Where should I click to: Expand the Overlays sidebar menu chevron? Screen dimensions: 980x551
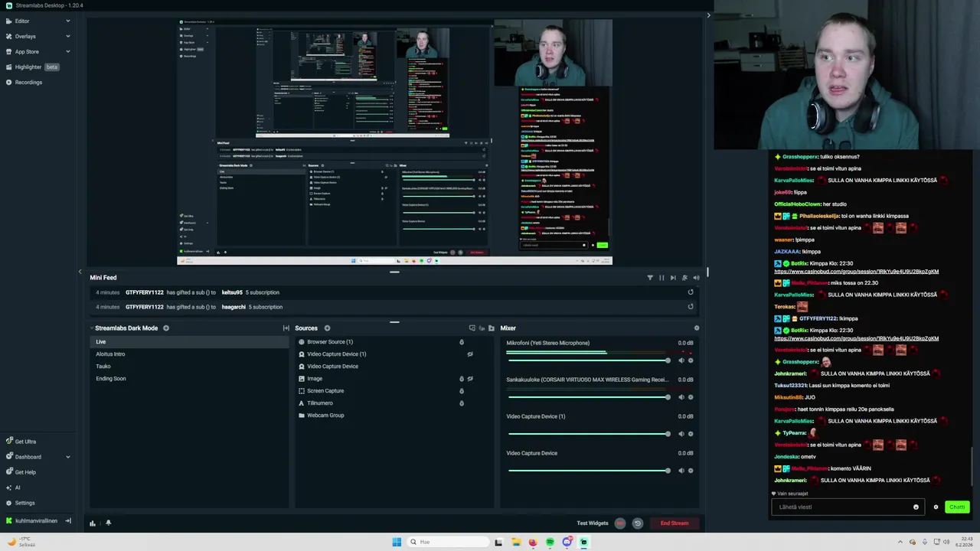[x=67, y=36]
